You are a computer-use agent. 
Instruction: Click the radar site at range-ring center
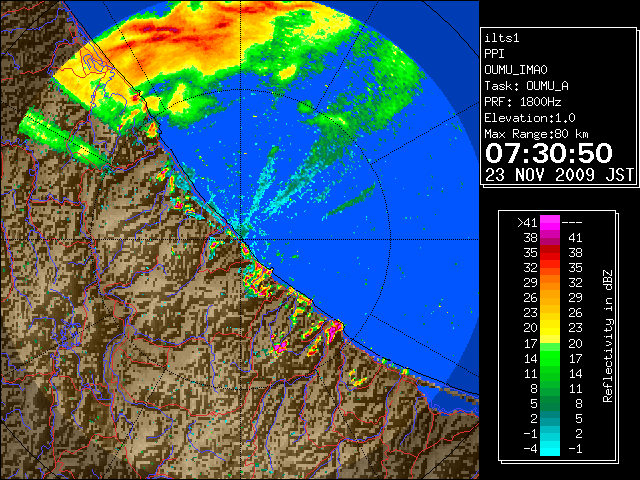(241, 239)
